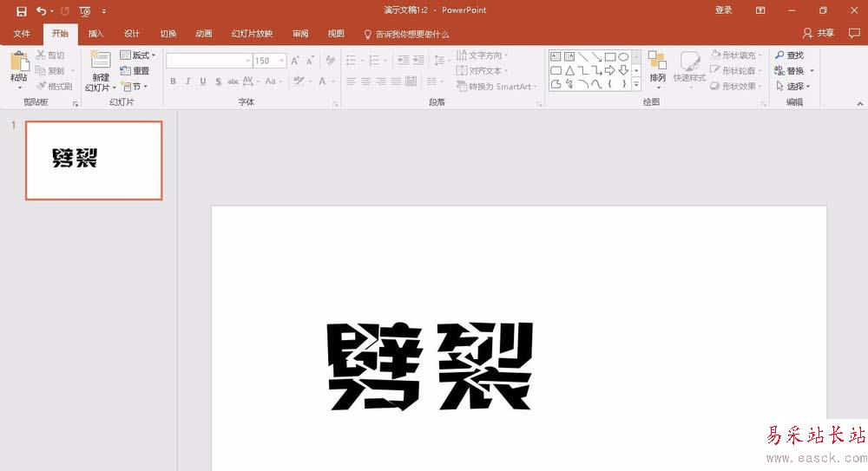
Task: Toggle Italic formatting (I)
Action: pos(187,82)
